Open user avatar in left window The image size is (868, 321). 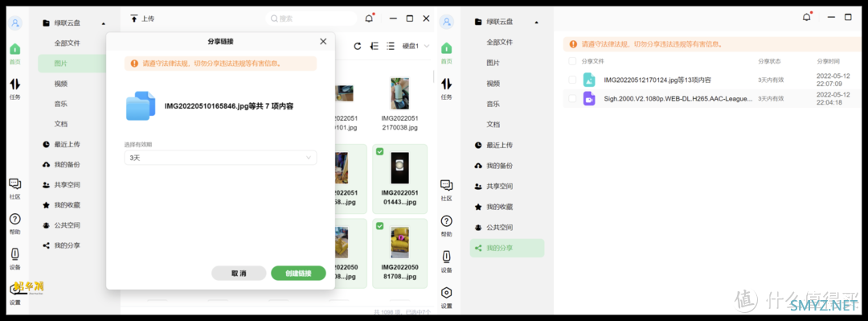[x=15, y=23]
